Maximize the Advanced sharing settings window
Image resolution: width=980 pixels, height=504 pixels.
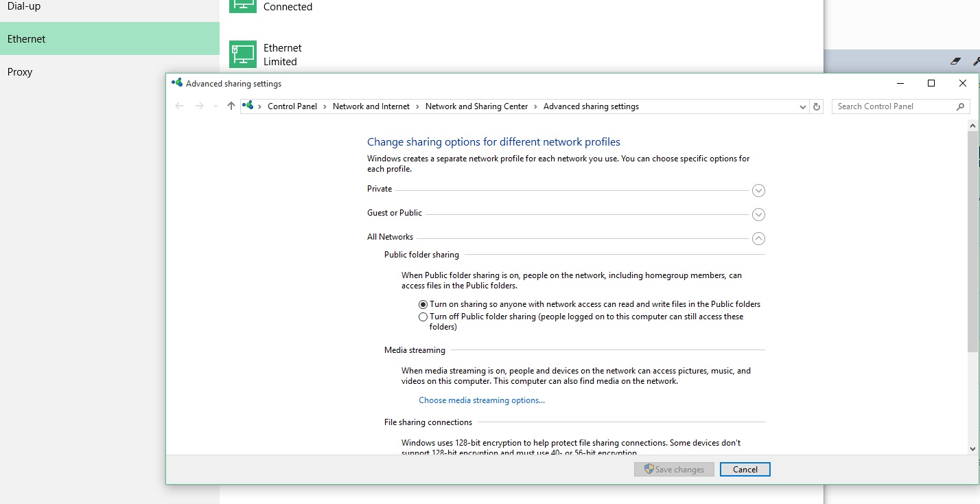(x=931, y=83)
